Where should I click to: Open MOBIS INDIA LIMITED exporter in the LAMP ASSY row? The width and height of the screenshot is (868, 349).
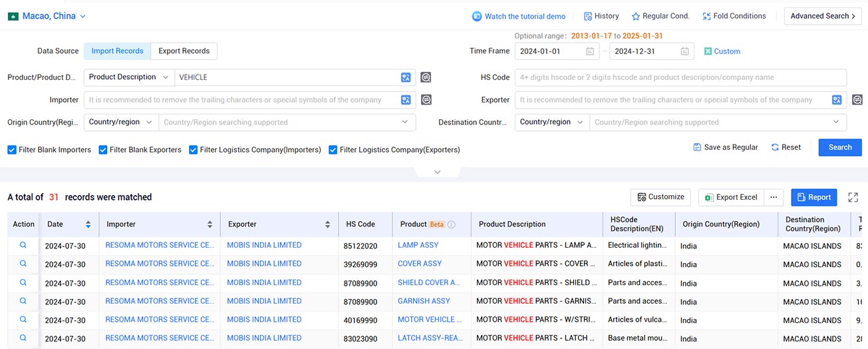tap(264, 245)
